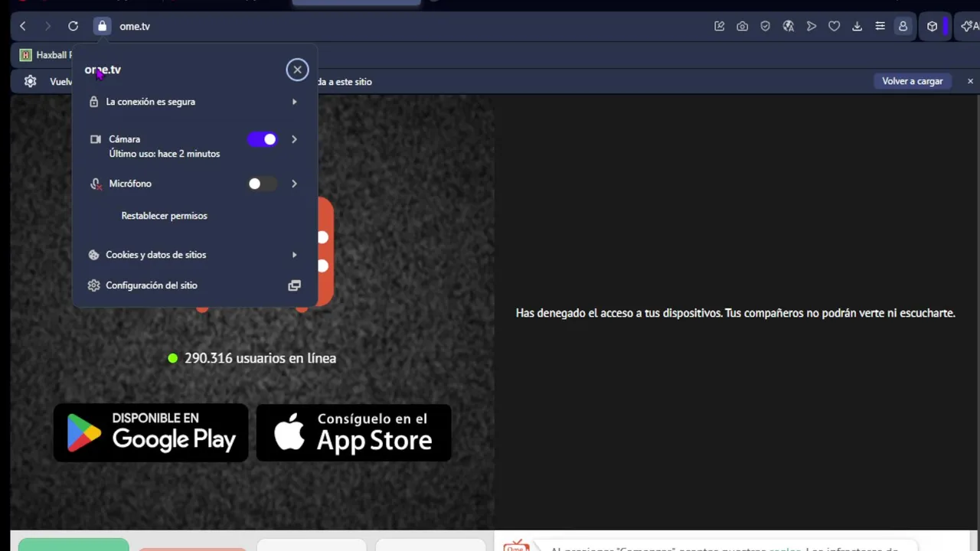Open the Google Play download badge
The height and width of the screenshot is (551, 980).
151,432
